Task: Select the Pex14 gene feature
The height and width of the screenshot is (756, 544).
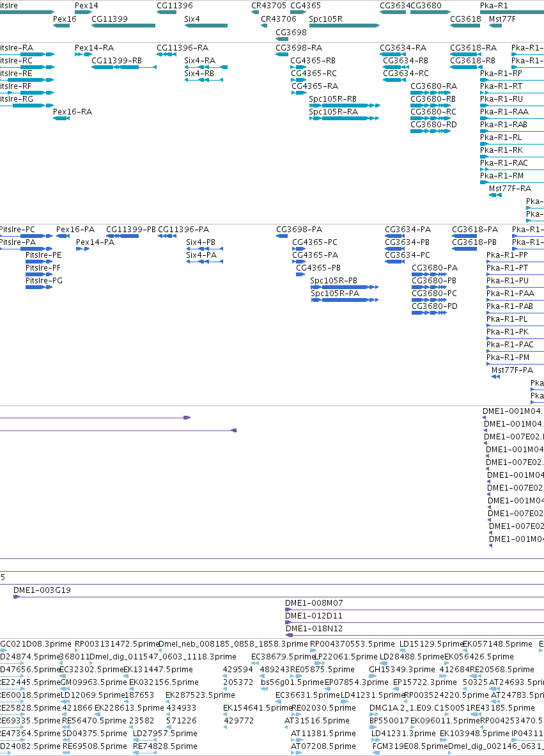Action: point(83,12)
